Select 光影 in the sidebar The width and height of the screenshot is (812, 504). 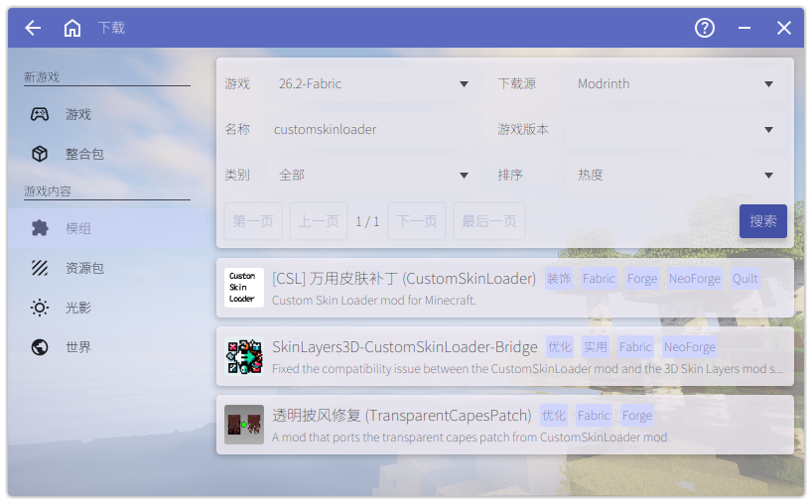[107, 308]
